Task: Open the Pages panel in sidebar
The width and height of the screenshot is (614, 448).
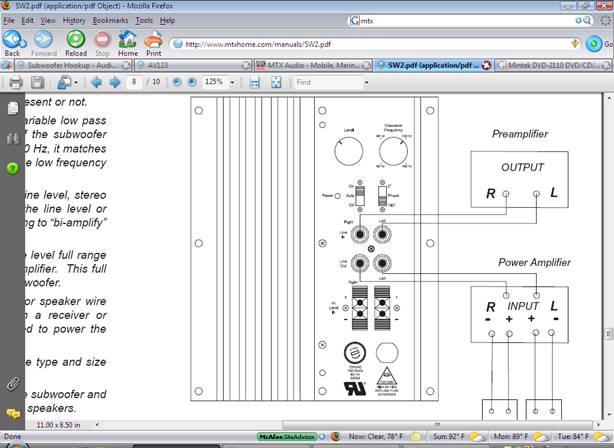Action: pyautogui.click(x=13, y=108)
